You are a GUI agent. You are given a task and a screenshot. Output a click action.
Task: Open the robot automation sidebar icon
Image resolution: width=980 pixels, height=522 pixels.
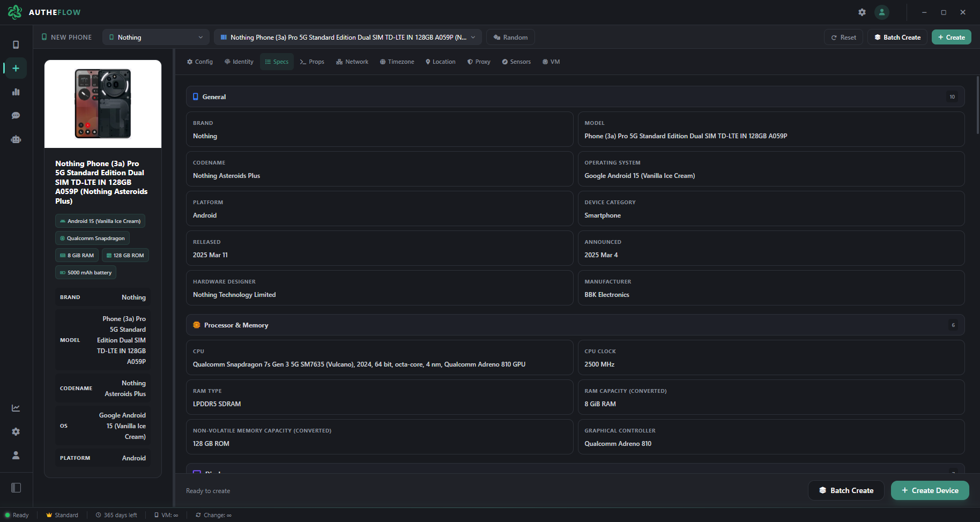[16, 139]
